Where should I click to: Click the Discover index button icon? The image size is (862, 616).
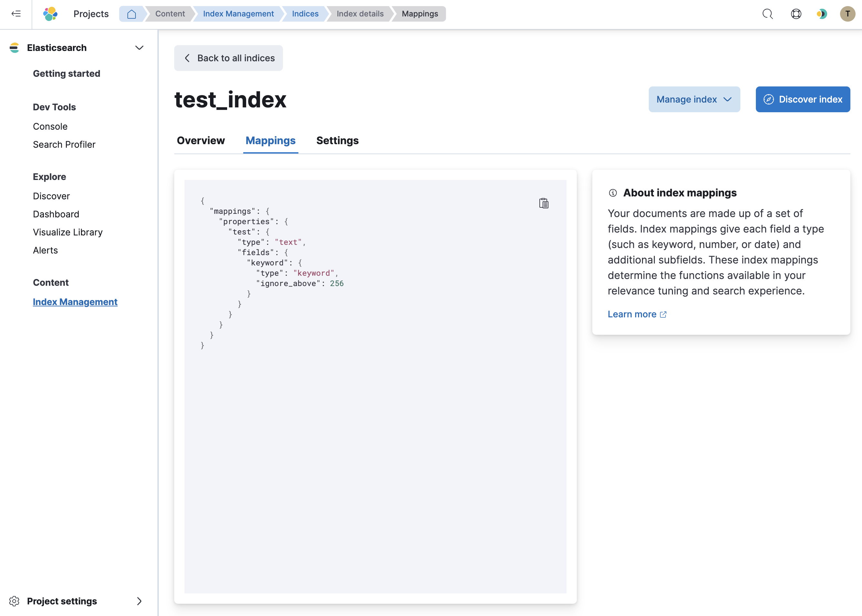[769, 99]
